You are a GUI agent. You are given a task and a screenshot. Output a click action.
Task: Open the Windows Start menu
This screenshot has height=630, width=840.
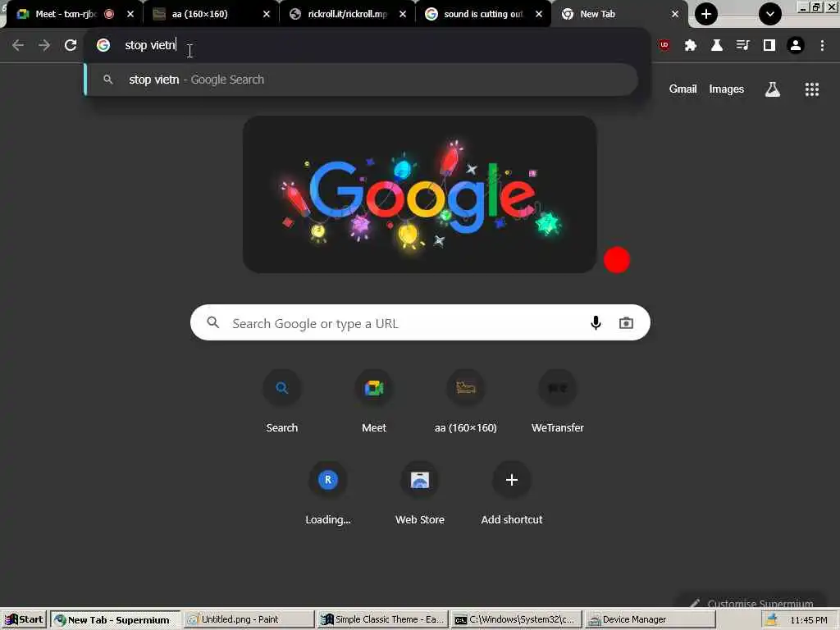pyautogui.click(x=24, y=620)
